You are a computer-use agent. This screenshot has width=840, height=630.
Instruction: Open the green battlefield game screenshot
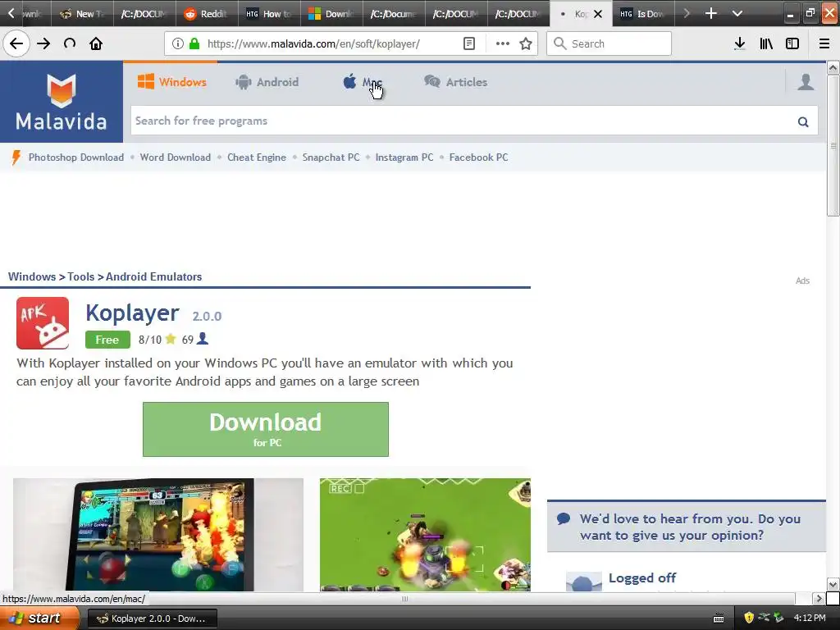click(x=426, y=535)
